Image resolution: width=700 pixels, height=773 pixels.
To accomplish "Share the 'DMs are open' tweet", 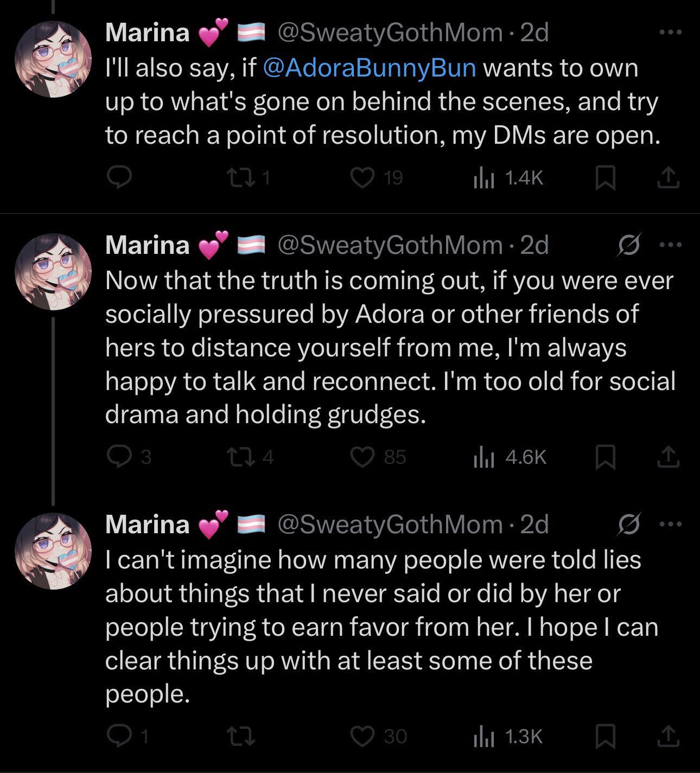I will click(x=668, y=177).
